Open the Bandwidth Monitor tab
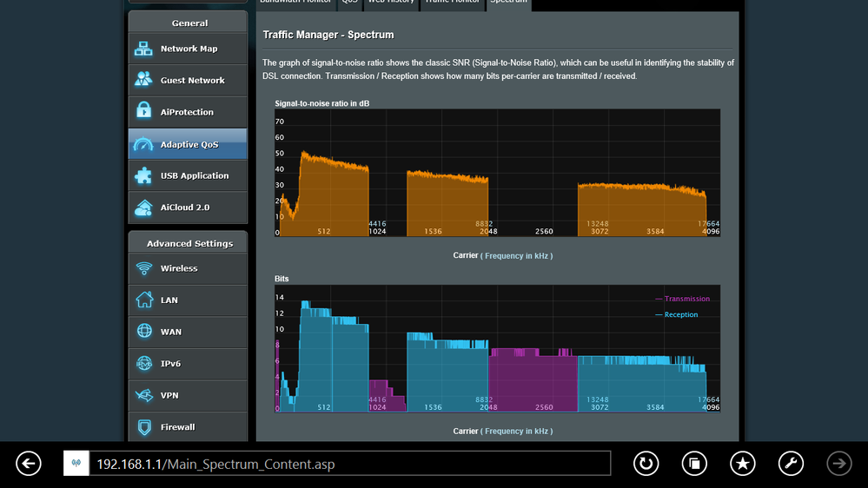868x488 pixels. (295, 3)
